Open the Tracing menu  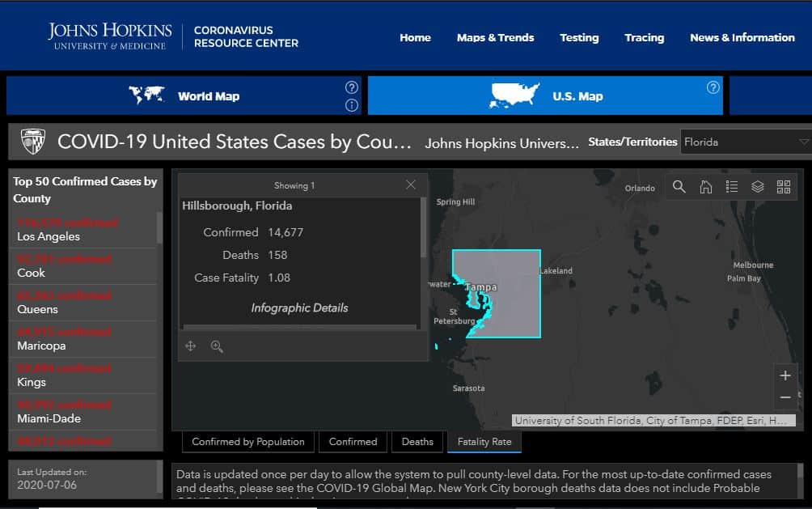coord(645,37)
